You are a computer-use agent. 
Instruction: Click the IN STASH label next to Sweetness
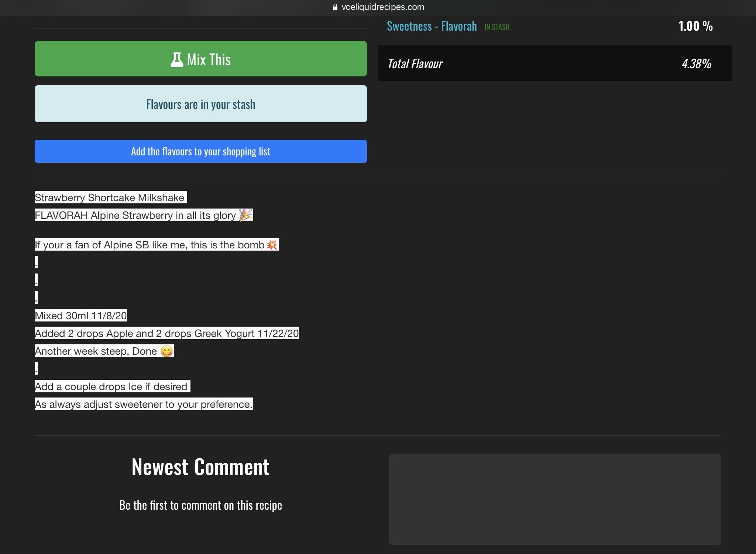tap(497, 27)
